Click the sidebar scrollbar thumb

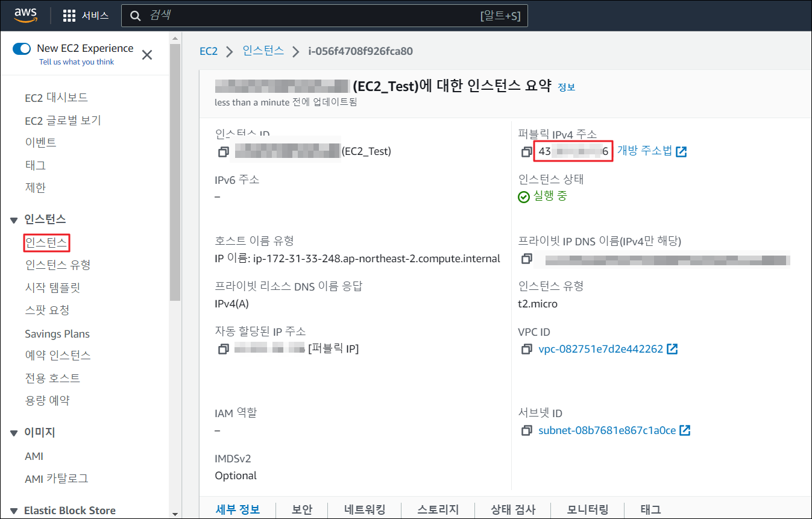click(x=175, y=172)
